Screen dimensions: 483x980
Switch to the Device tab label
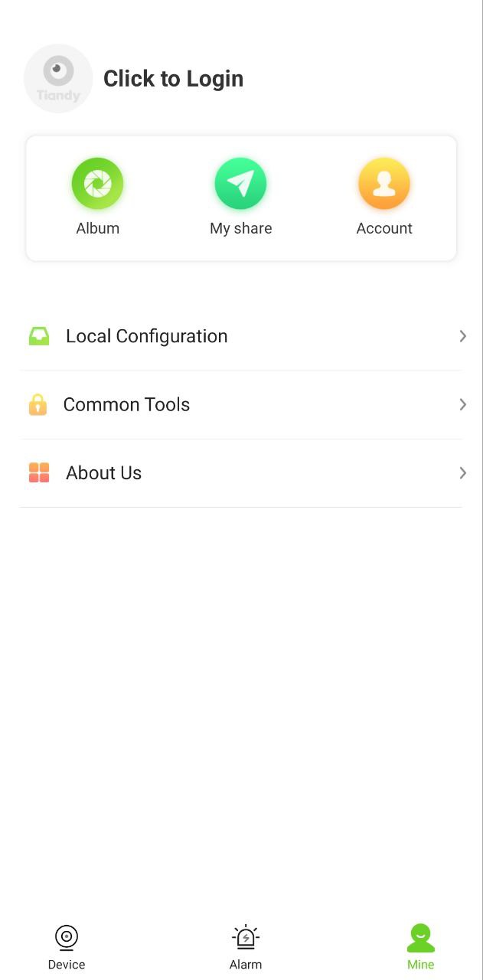pyautogui.click(x=67, y=965)
